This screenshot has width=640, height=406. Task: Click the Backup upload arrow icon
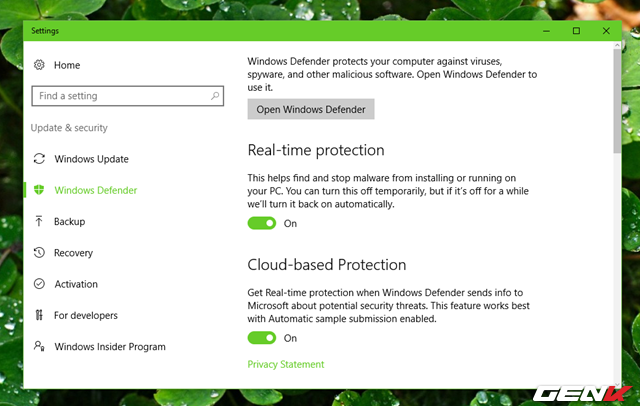coord(39,221)
